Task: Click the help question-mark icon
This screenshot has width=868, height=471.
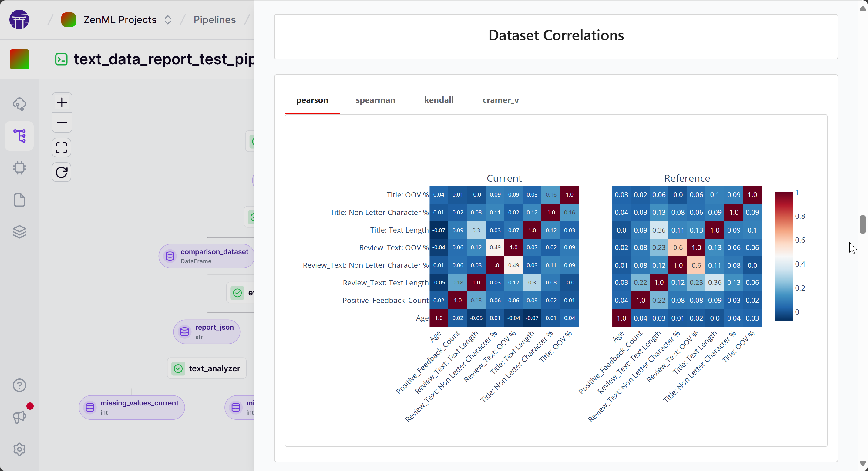Action: 19,385
